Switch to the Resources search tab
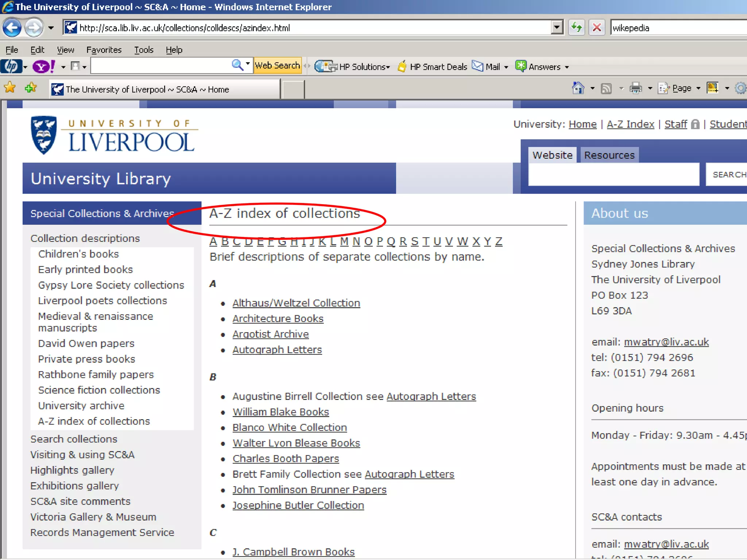Viewport: 747px width, 560px height. [609, 155]
